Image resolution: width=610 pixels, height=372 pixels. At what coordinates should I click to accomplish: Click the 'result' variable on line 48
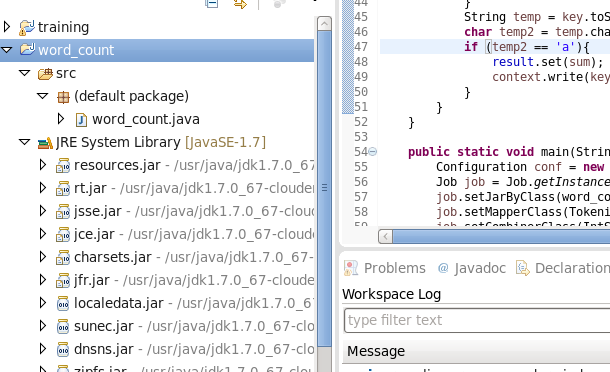513,62
